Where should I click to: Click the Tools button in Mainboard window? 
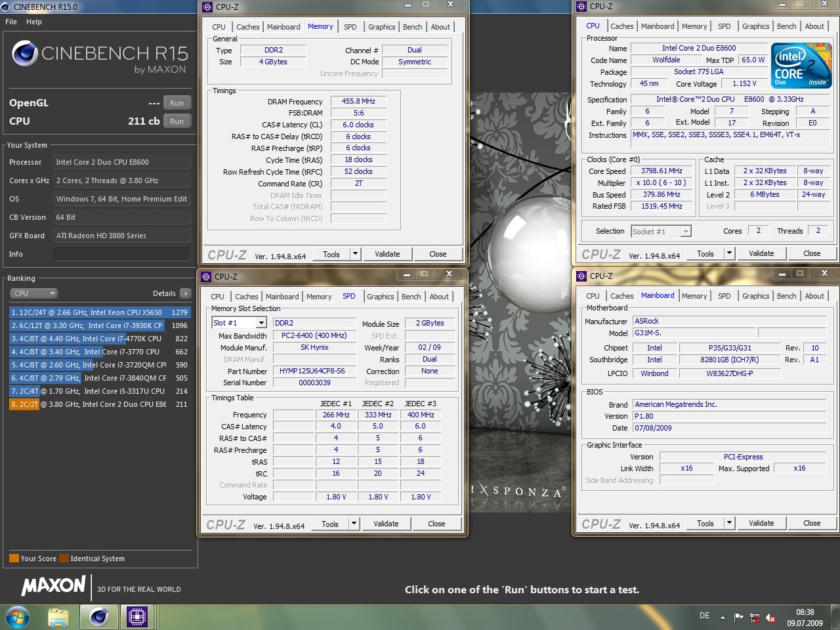[x=705, y=523]
